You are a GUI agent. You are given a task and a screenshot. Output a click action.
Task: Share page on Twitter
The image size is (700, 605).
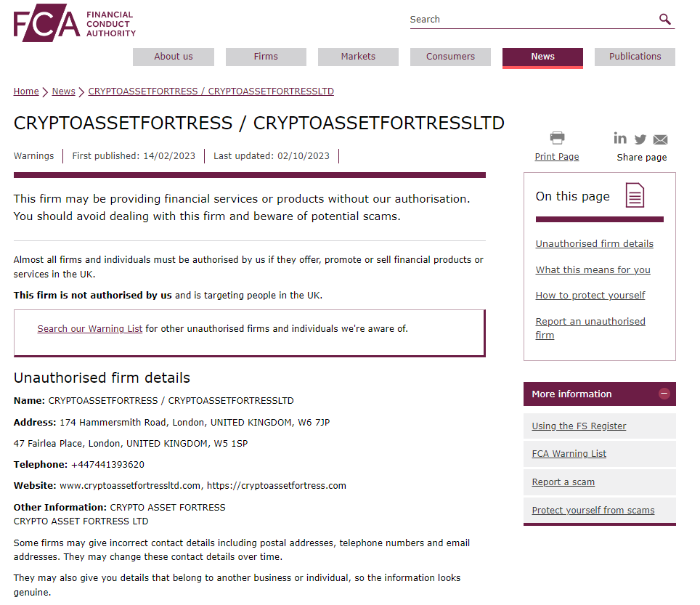(x=640, y=139)
